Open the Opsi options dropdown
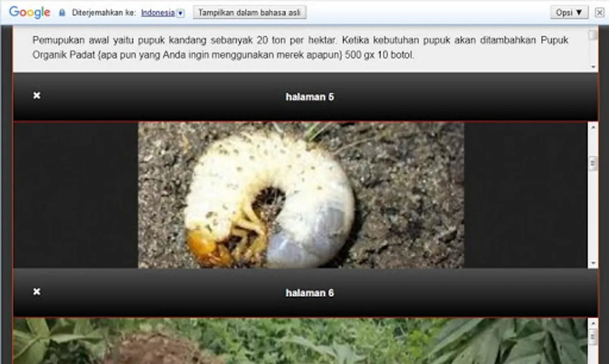The width and height of the screenshot is (609, 364). pyautogui.click(x=569, y=13)
